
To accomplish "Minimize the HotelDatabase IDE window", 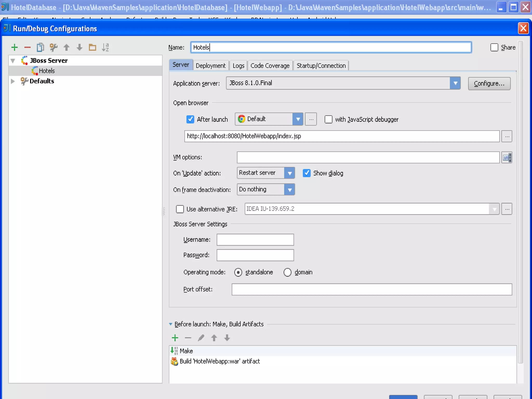I will point(501,7).
